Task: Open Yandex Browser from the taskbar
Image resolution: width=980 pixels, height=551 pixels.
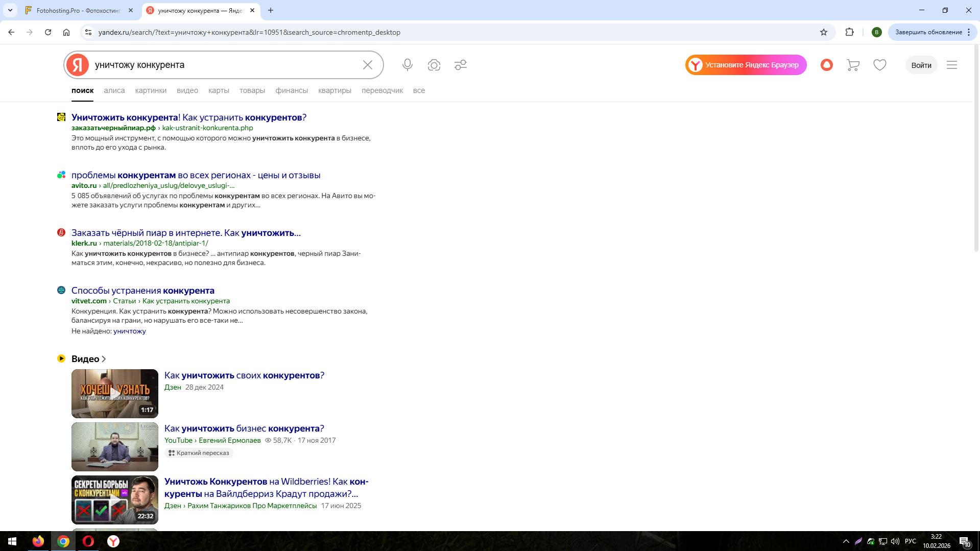Action: (113, 541)
